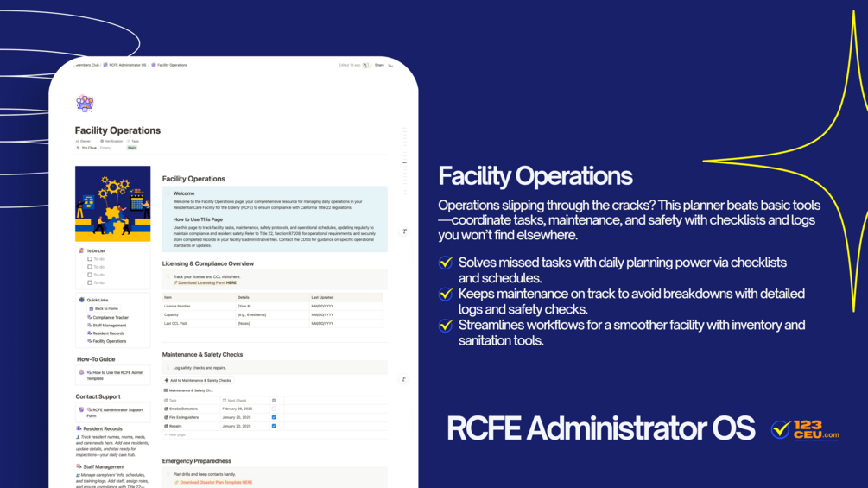The height and width of the screenshot is (488, 868).
Task: Click the Owner property icon
Action: 77,141
